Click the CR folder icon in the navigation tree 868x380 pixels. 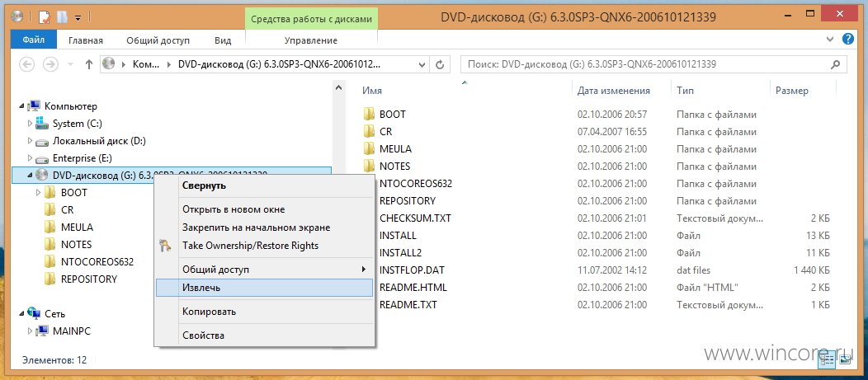coord(50,209)
